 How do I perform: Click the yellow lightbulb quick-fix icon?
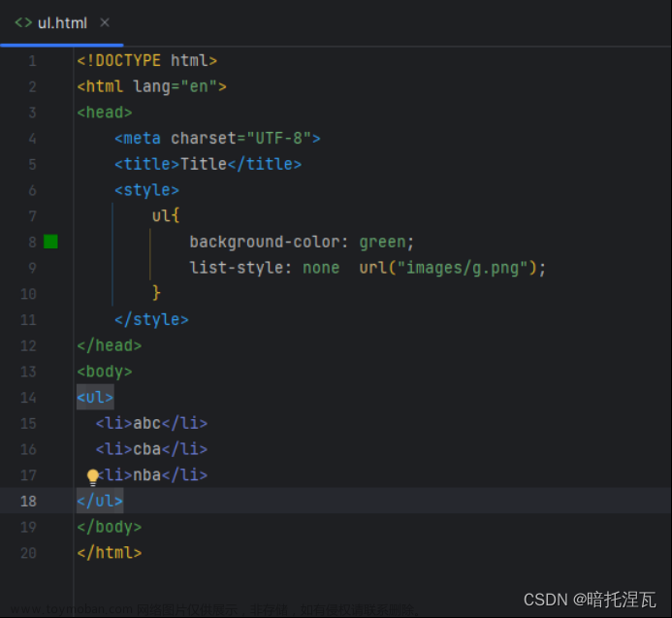(x=92, y=476)
